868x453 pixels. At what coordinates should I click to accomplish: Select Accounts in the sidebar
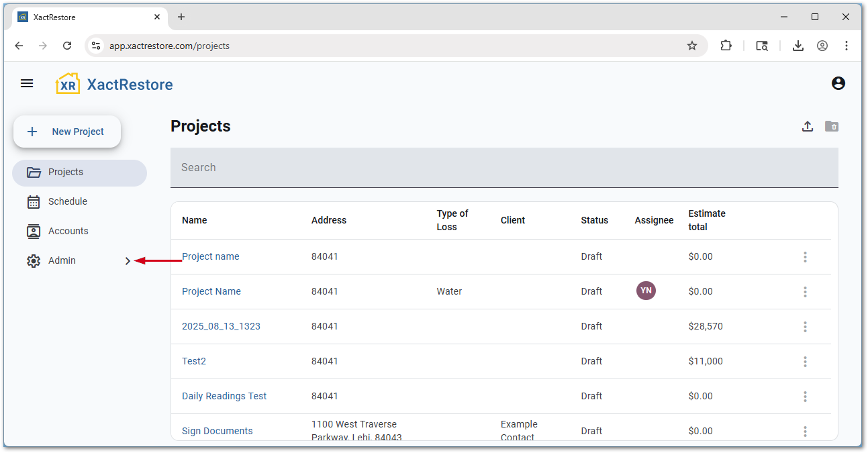click(x=68, y=231)
